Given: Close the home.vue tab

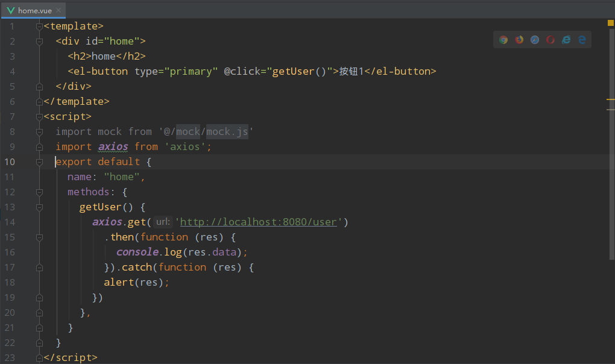Looking at the screenshot, I should [x=58, y=10].
